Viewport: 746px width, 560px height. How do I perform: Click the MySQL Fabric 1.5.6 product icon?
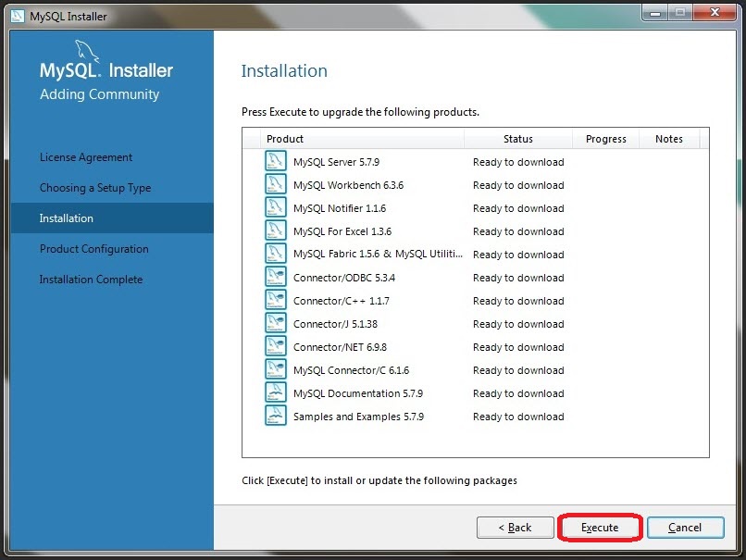276,254
